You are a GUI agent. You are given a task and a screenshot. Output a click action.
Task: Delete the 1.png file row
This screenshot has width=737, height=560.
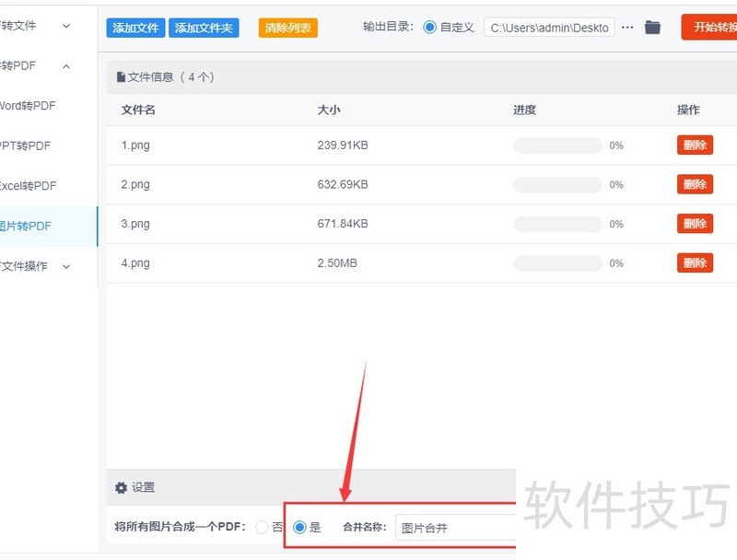(695, 146)
